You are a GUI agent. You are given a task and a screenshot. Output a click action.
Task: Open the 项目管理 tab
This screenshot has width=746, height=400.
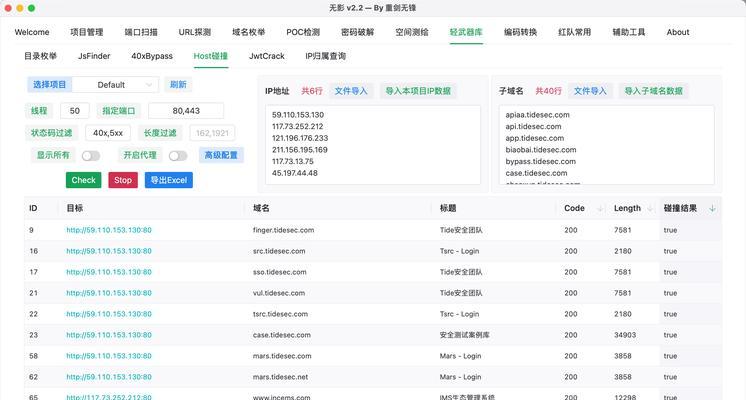tap(87, 32)
